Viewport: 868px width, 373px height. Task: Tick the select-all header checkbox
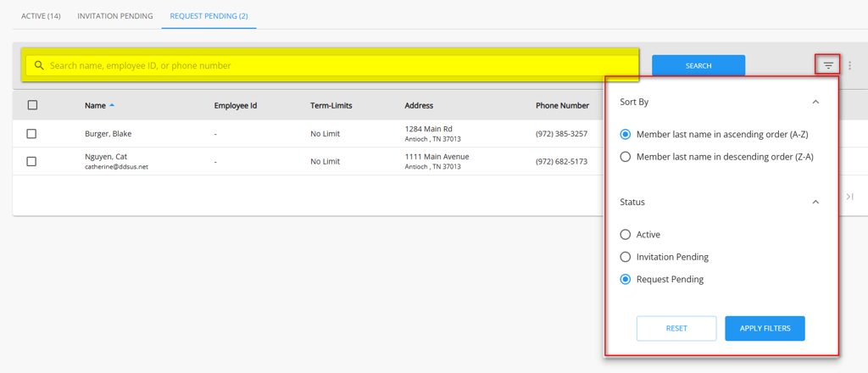(x=32, y=105)
